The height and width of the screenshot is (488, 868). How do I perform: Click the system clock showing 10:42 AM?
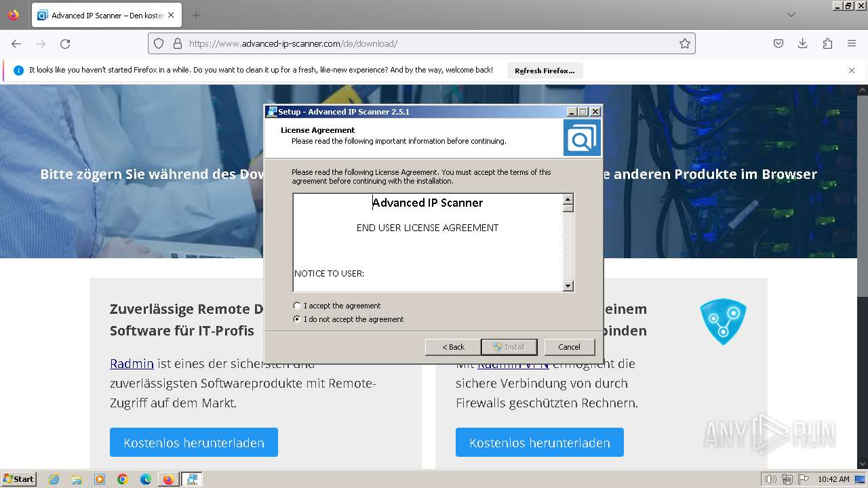pyautogui.click(x=833, y=479)
